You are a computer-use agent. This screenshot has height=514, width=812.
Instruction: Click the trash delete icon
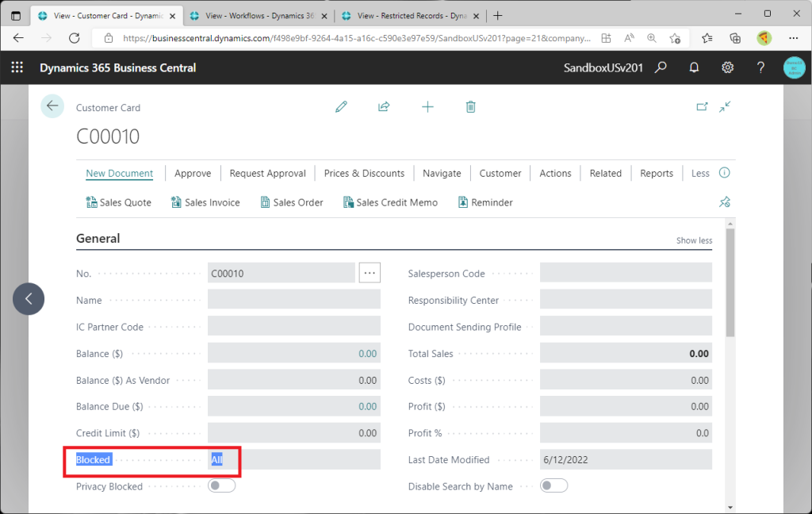pos(470,107)
